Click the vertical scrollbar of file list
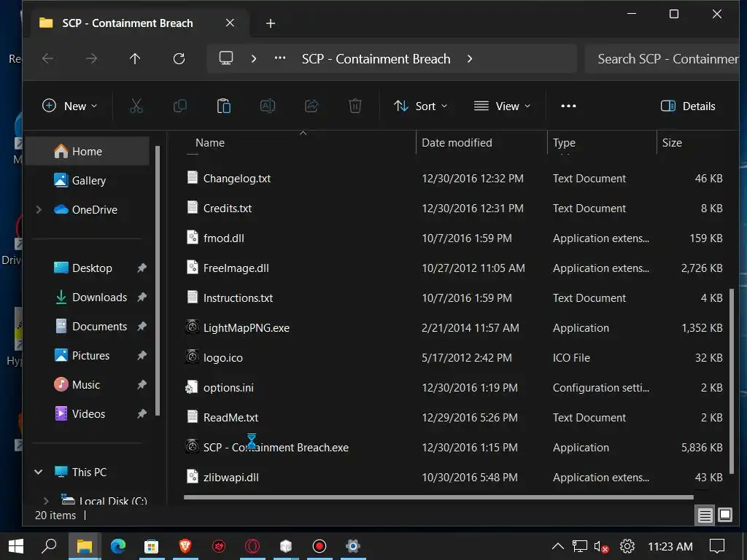The width and height of the screenshot is (747, 560). 732,381
